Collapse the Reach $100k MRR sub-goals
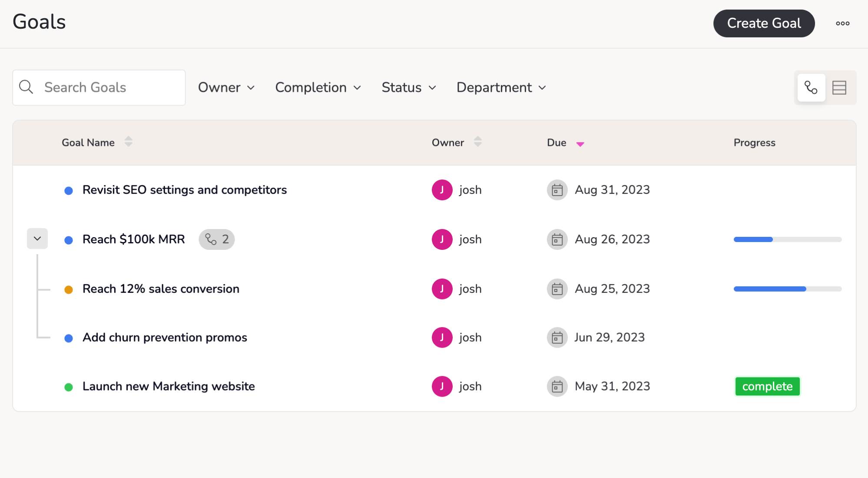The height and width of the screenshot is (478, 868). (37, 239)
